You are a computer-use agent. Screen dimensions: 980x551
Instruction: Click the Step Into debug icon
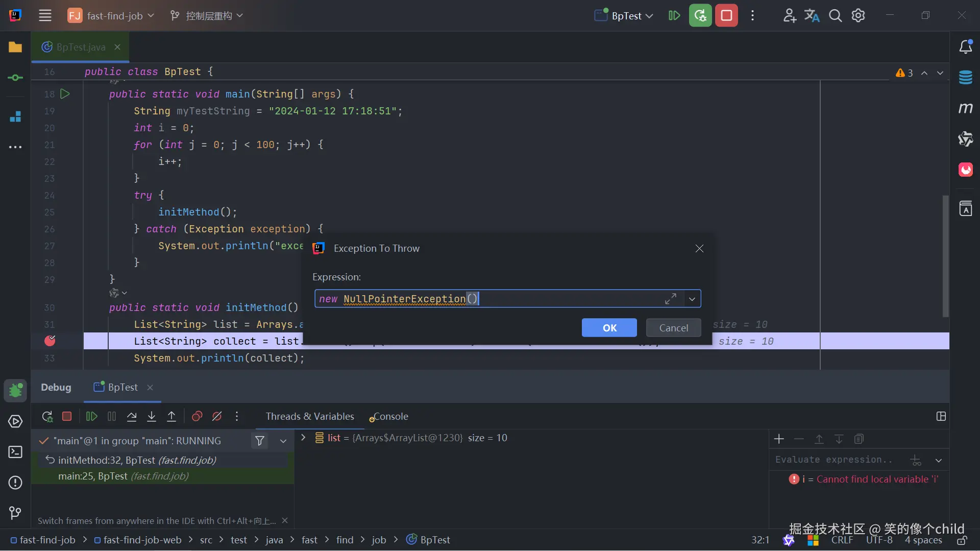tap(152, 417)
